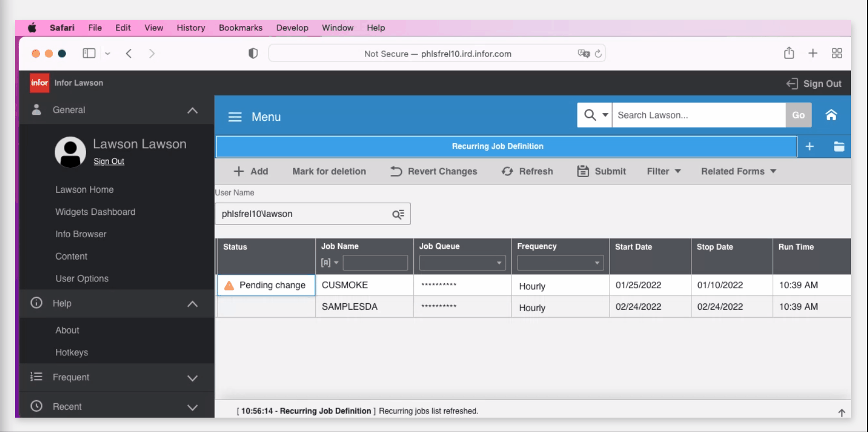
Task: Open the Safari share icon
Action: [789, 53]
